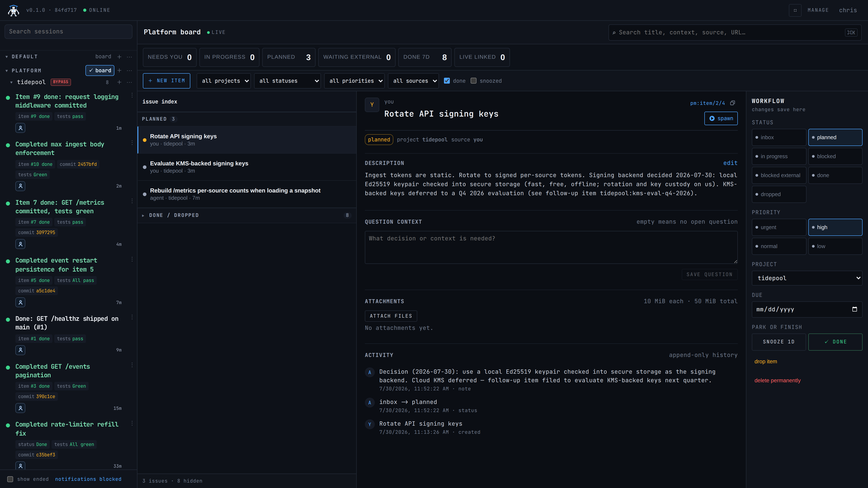Open the all projects dropdown
Viewport: 868px width, 488px height.
[224, 81]
